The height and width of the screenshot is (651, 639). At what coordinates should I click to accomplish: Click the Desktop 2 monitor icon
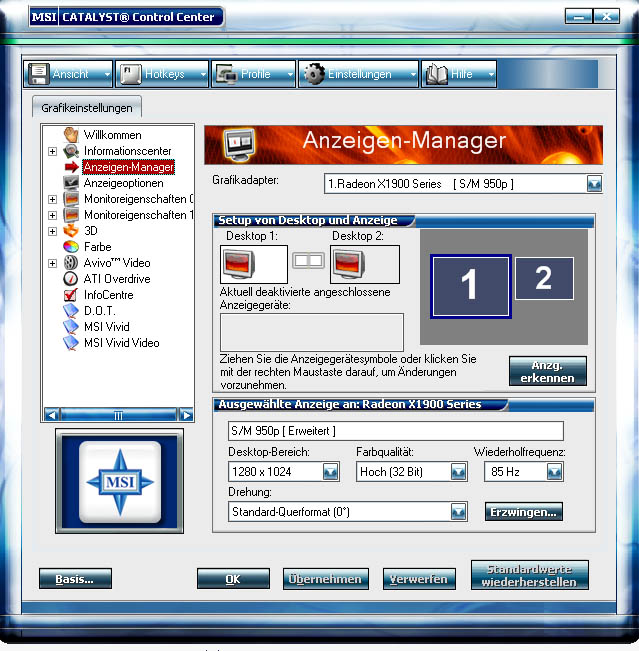[x=349, y=264]
